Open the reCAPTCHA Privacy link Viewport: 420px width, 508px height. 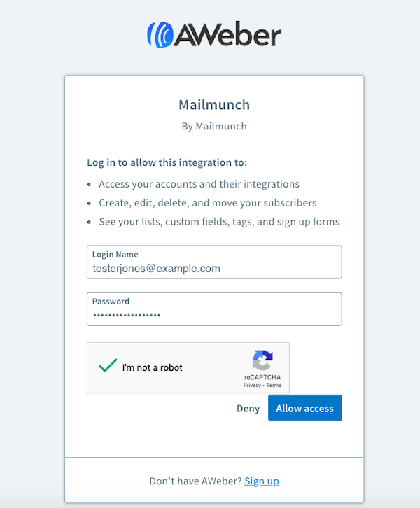tap(251, 386)
